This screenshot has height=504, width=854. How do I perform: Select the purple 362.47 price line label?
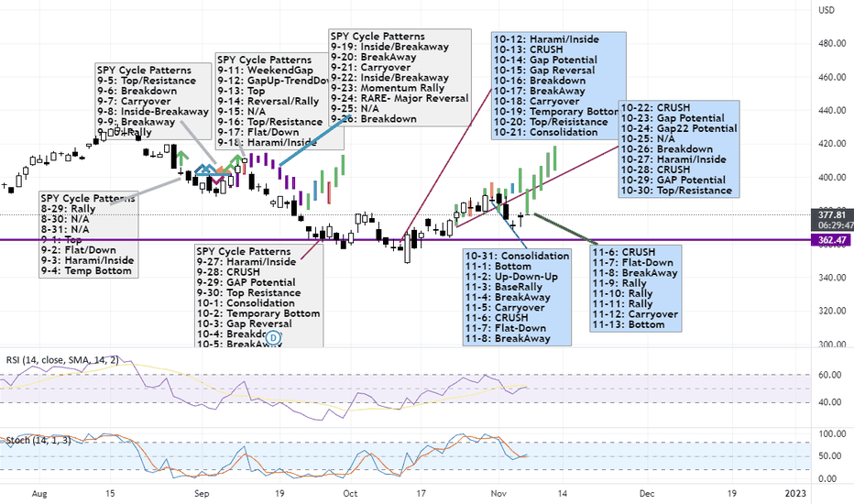832,240
